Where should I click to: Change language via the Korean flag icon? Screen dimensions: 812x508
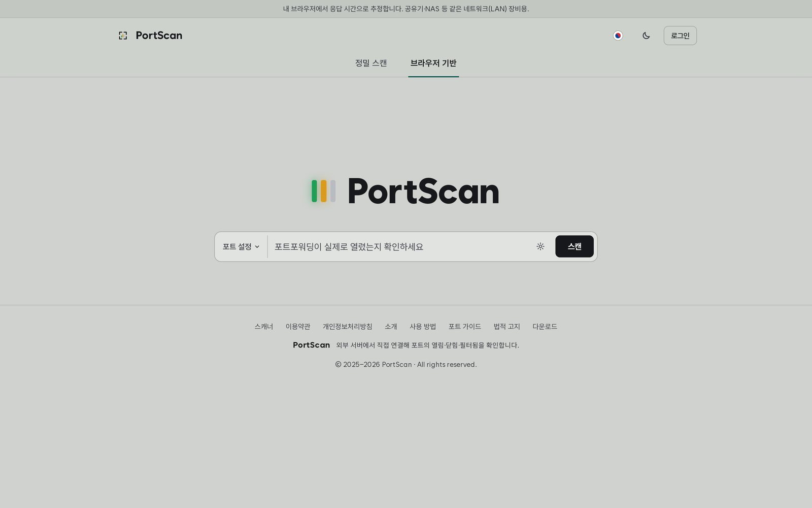coord(618,36)
